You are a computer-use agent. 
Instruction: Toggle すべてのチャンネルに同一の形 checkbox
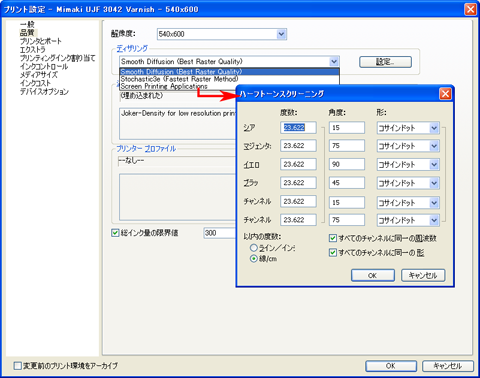(332, 252)
